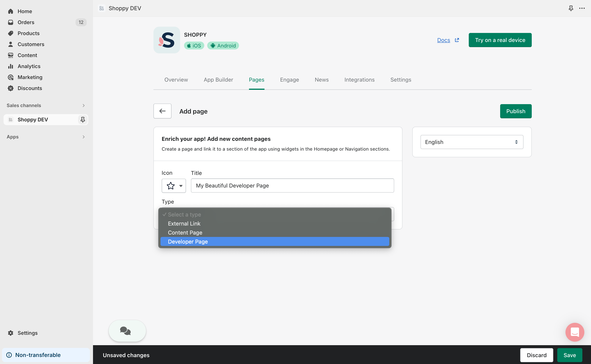
Task: Open the star icon picker dropdown
Action: (174, 186)
